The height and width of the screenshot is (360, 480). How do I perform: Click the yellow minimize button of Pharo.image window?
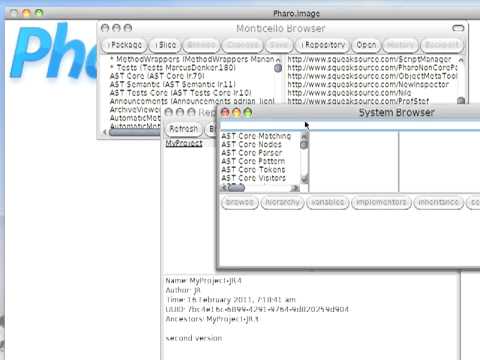tap(26, 13)
